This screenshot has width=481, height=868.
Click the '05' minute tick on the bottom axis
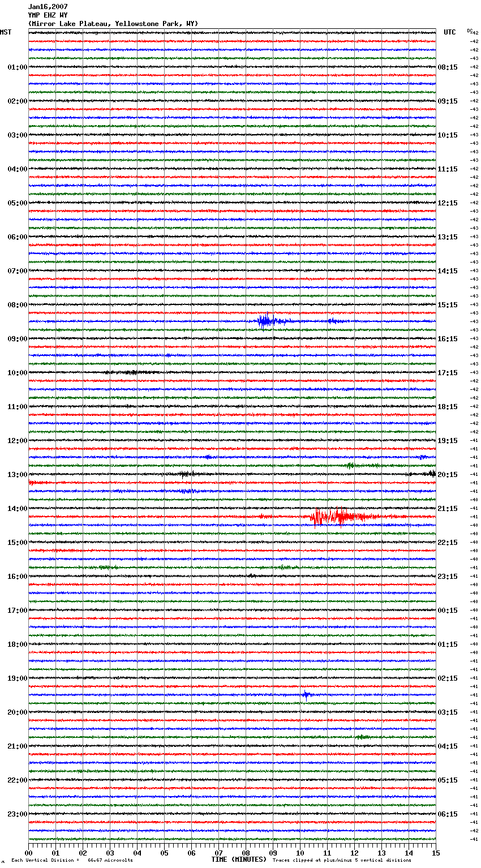click(164, 853)
